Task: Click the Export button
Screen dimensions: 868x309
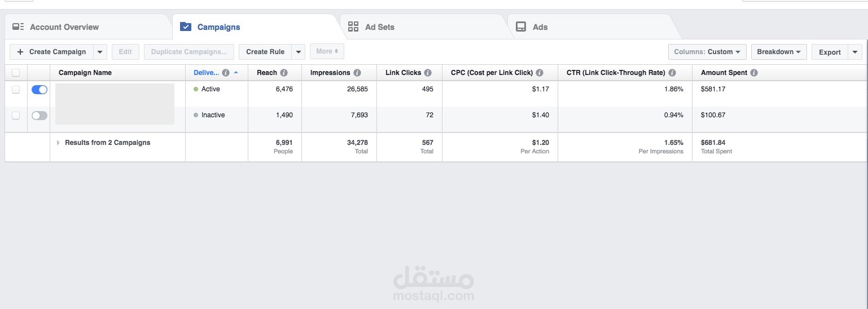Action: (x=830, y=52)
